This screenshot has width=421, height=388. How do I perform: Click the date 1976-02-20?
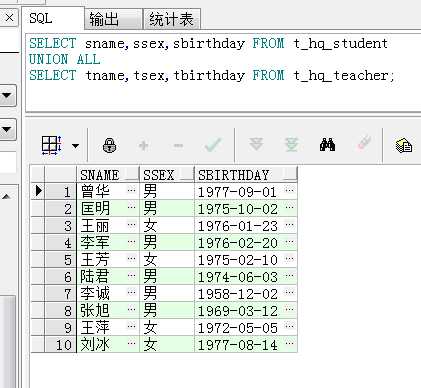(237, 243)
